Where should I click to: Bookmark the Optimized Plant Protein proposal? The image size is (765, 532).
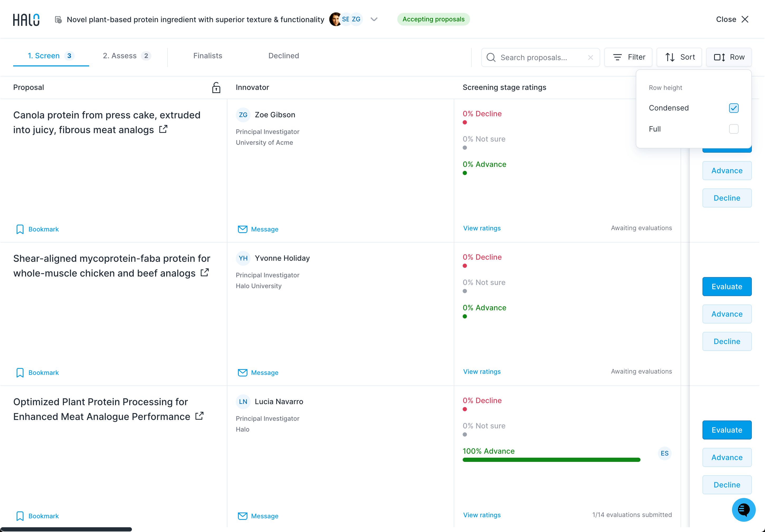[x=37, y=516]
